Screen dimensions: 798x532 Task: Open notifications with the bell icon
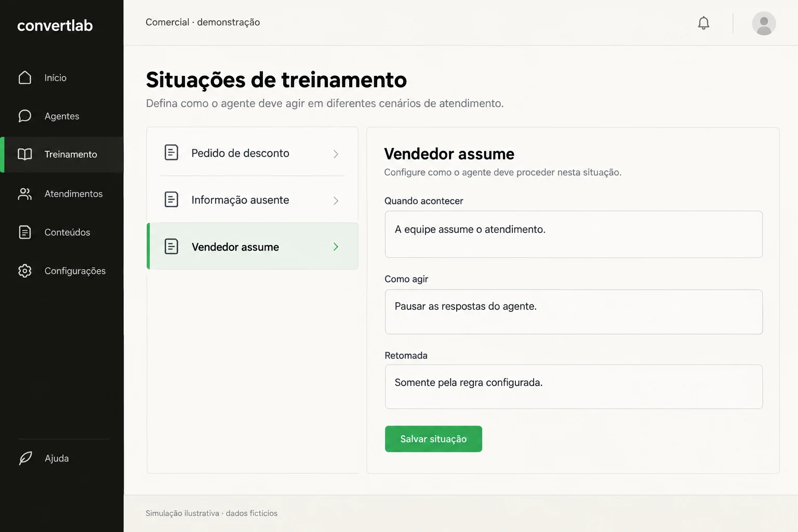click(x=703, y=23)
